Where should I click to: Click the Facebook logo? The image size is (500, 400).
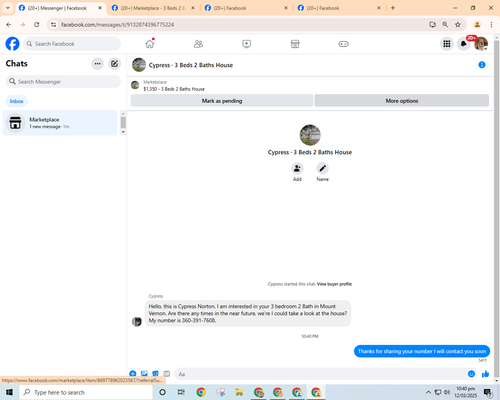coord(12,44)
